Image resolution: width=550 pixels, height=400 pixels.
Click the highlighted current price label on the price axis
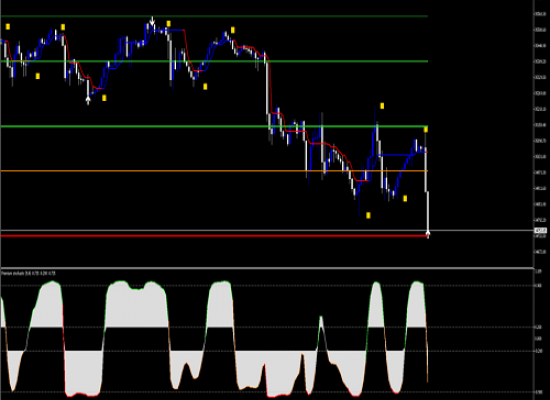click(x=540, y=231)
